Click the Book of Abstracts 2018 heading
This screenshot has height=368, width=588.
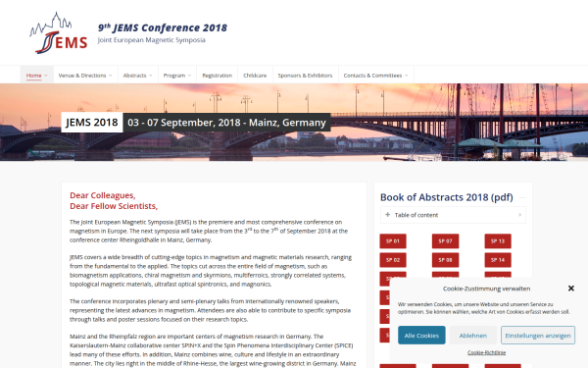coord(446,197)
